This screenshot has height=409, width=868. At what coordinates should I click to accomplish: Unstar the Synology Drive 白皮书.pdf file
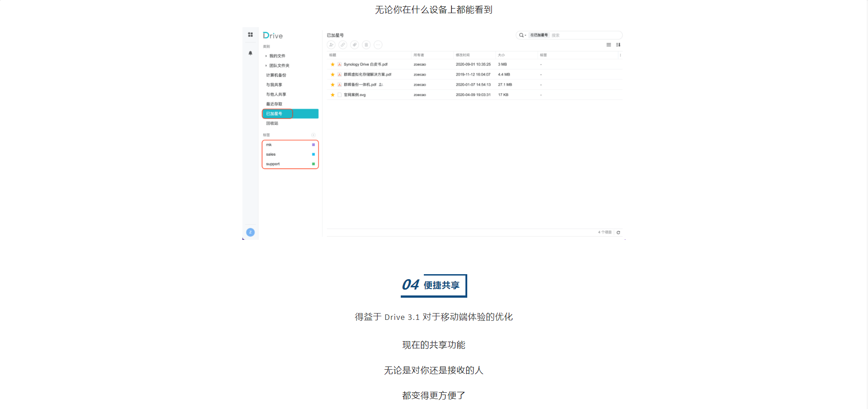point(332,64)
